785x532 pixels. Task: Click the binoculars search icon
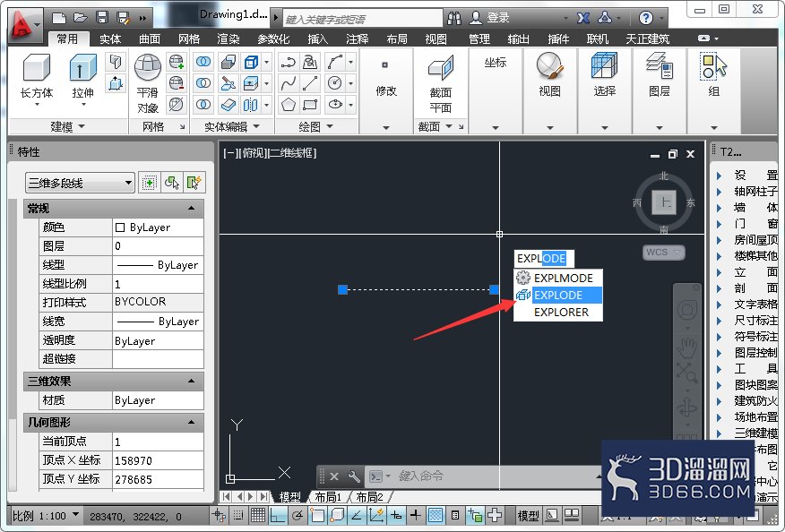(454, 18)
